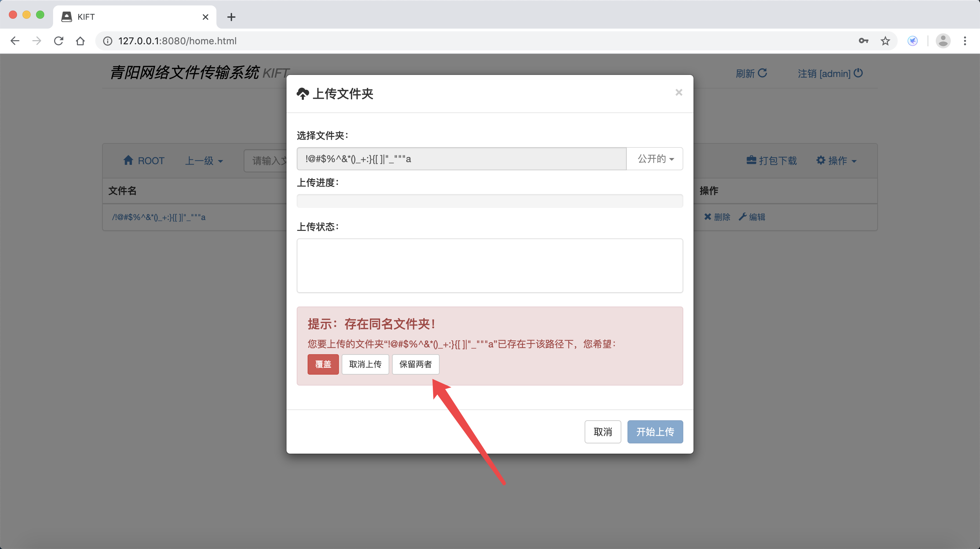Click the browser back arrow
The height and width of the screenshot is (549, 980).
(15, 41)
